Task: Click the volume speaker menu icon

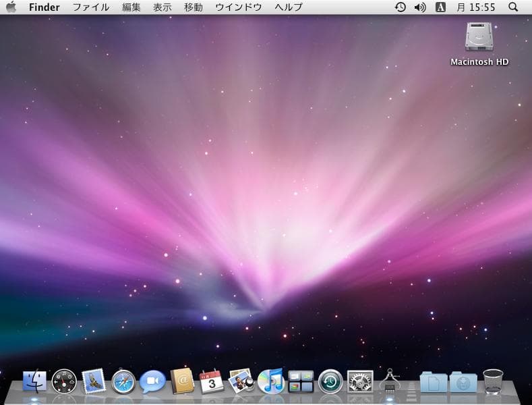Action: click(420, 7)
